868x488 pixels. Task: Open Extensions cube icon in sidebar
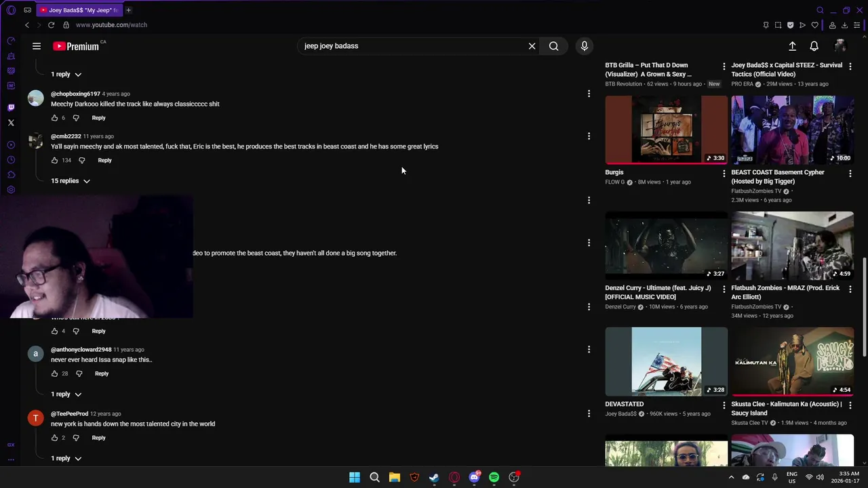pos(11,175)
